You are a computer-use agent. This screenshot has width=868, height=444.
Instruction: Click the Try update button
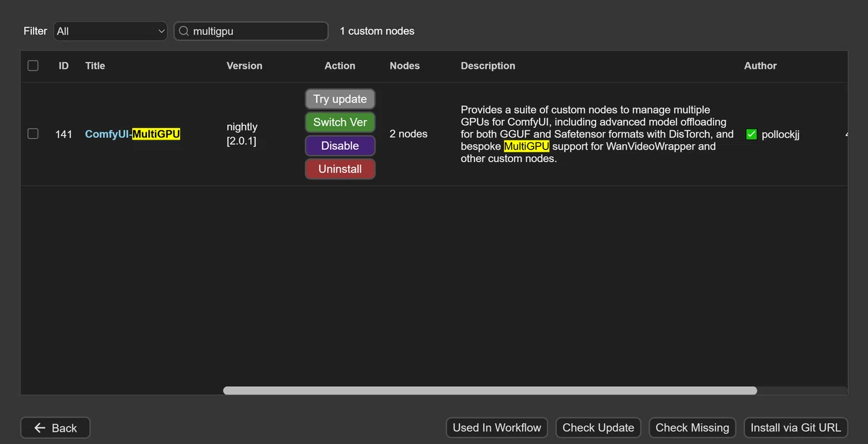(x=340, y=99)
